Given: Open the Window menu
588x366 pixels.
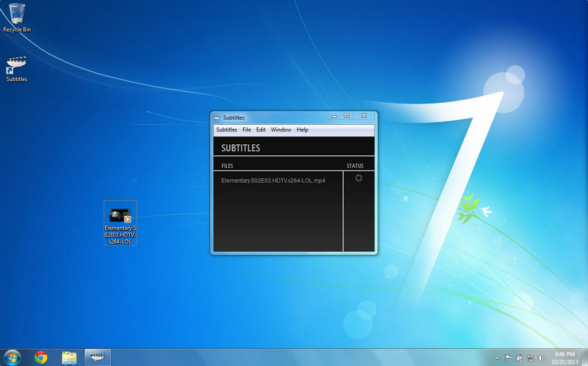Looking at the screenshot, I should (x=281, y=130).
